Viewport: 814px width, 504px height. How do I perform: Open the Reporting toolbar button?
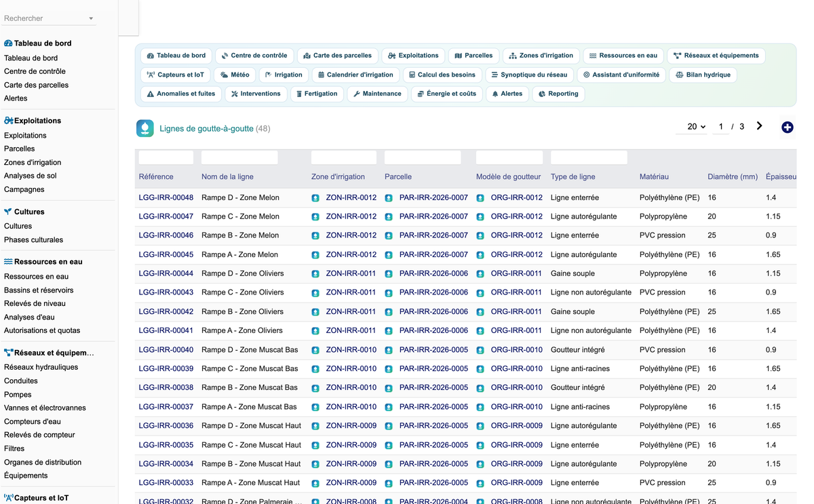pyautogui.click(x=558, y=94)
